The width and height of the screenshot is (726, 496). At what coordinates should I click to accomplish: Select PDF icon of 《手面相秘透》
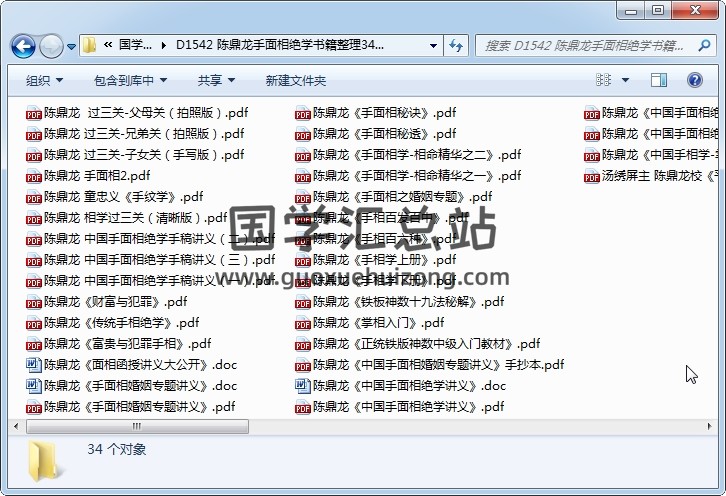tap(302, 134)
